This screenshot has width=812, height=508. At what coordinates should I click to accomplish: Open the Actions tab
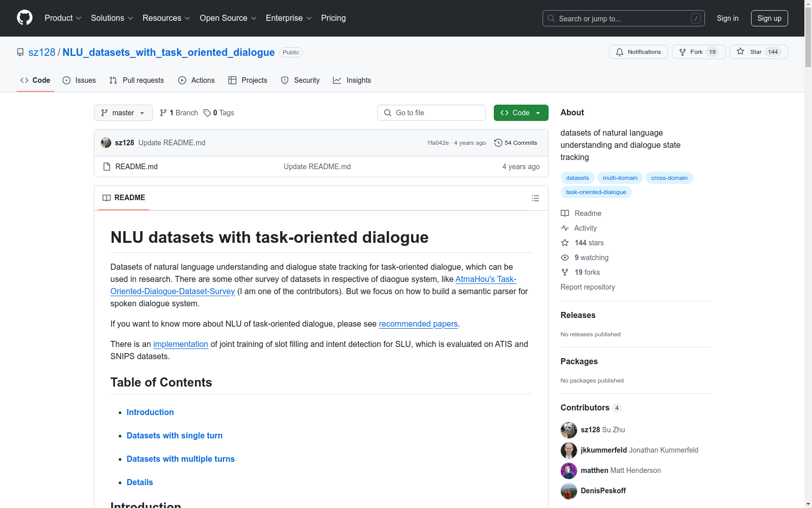pos(196,80)
